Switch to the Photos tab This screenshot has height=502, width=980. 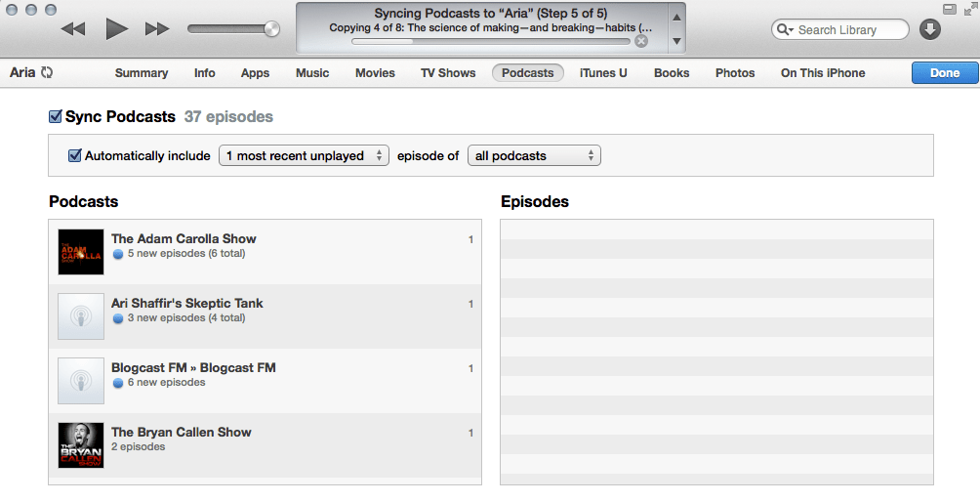click(735, 73)
